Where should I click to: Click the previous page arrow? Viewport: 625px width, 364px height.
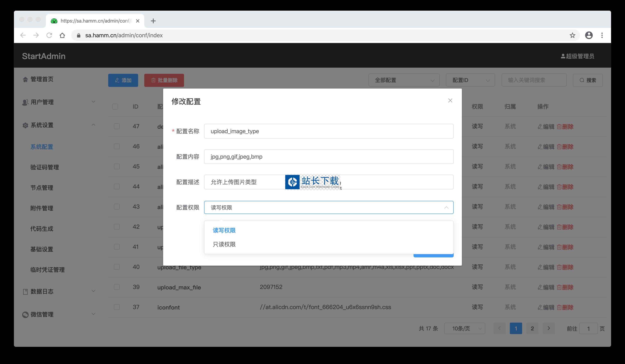point(500,328)
